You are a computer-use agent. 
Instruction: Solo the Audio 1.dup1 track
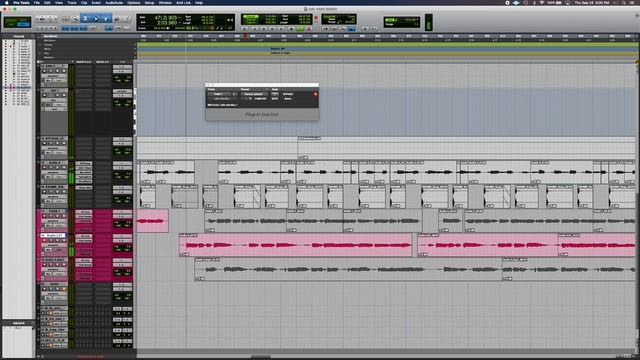coord(57,264)
